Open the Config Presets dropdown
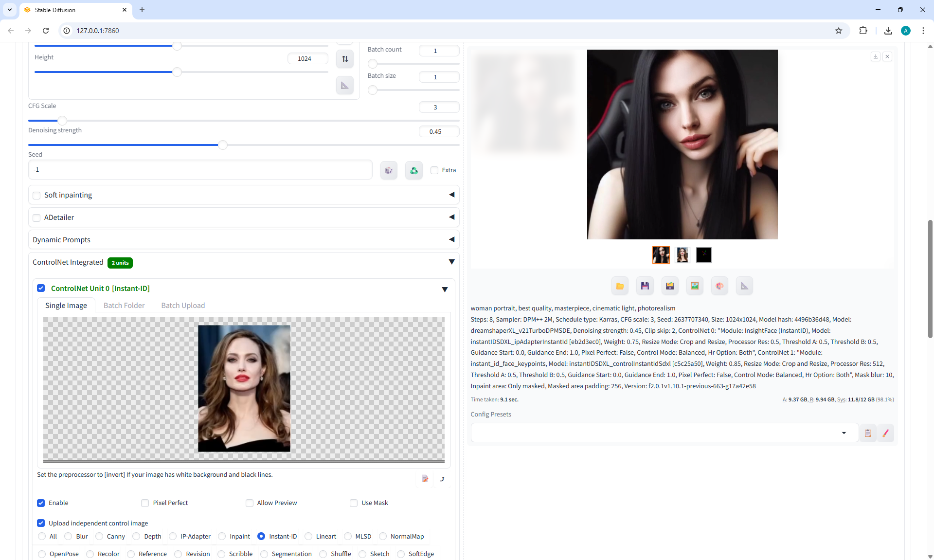The image size is (934, 560). [844, 433]
